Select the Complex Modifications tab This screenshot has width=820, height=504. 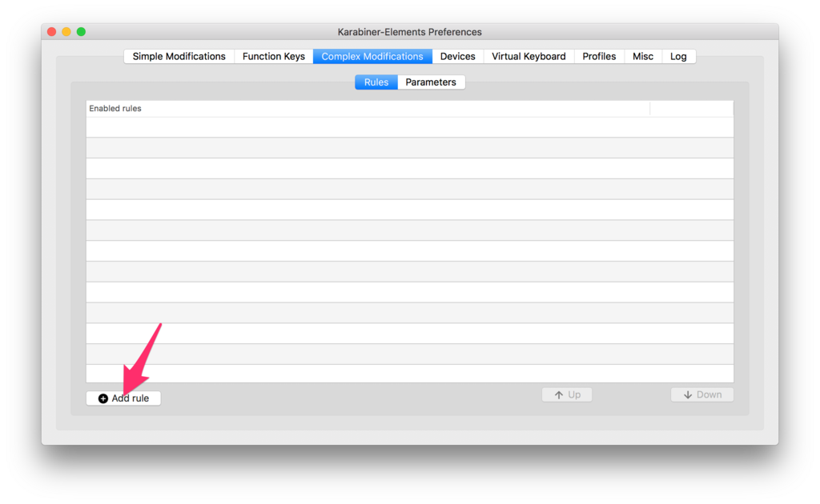point(372,57)
